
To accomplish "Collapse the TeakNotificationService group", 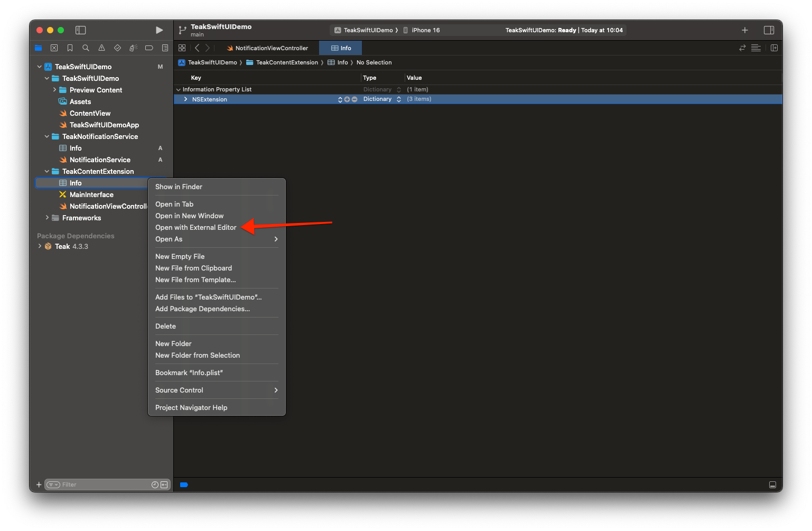I will point(47,136).
